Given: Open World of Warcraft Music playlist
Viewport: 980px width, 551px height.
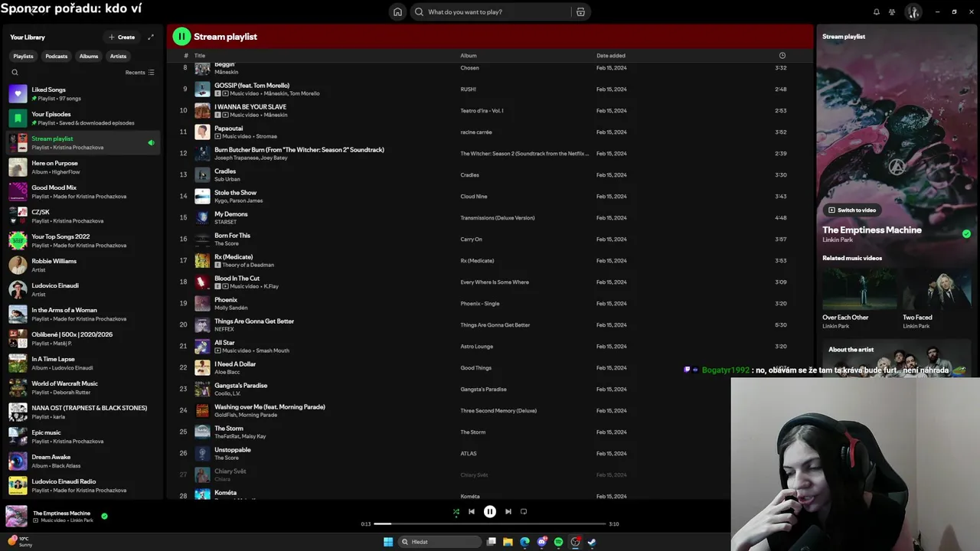Looking at the screenshot, I should [83, 387].
